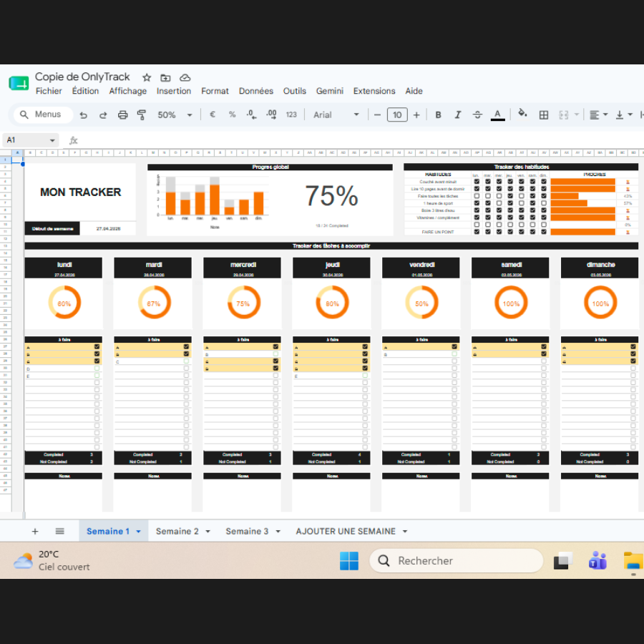The width and height of the screenshot is (644, 644).
Task: Open the Aide menu
Action: 414,91
